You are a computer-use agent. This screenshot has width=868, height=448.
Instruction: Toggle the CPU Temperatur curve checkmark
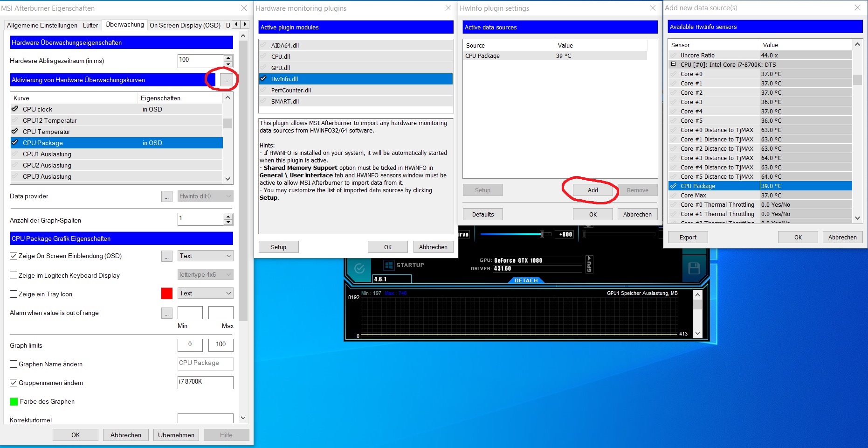15,132
